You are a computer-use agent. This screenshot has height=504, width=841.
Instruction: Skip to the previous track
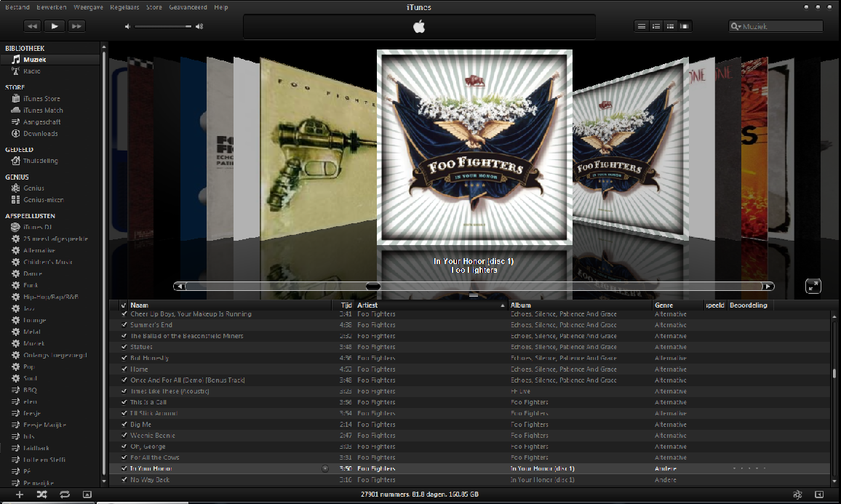tap(32, 25)
